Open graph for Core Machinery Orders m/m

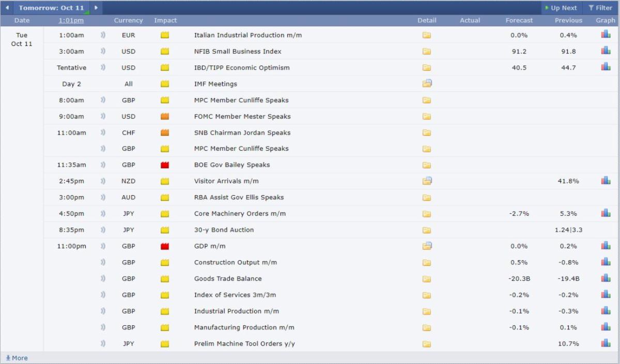pyautogui.click(x=606, y=213)
